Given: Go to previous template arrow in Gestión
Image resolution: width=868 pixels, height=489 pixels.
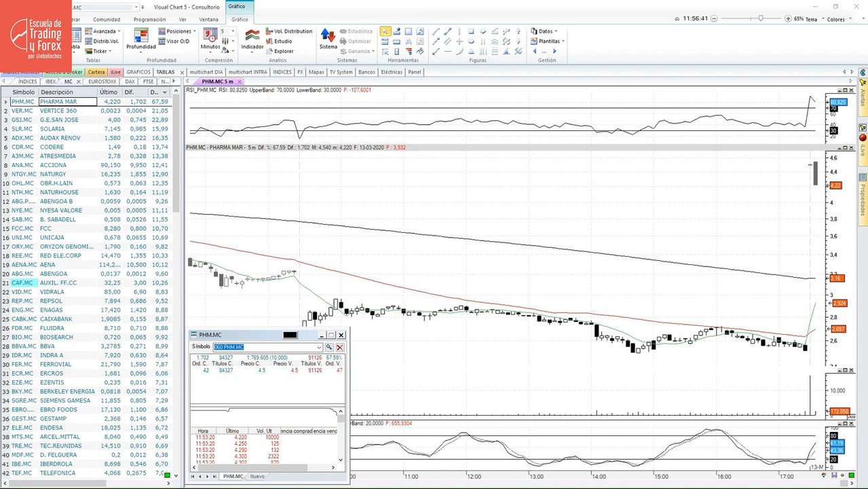Looking at the screenshot, I should 535,51.
